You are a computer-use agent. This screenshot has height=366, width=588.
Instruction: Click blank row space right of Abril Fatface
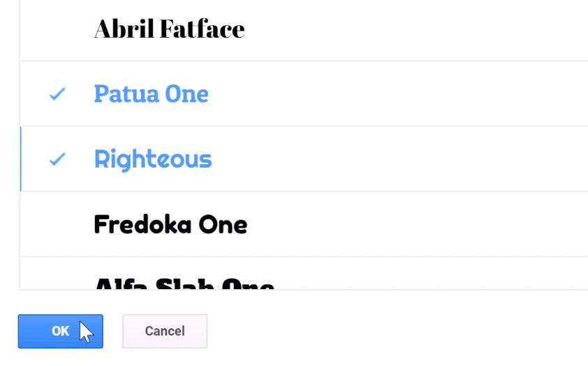click(x=419, y=29)
